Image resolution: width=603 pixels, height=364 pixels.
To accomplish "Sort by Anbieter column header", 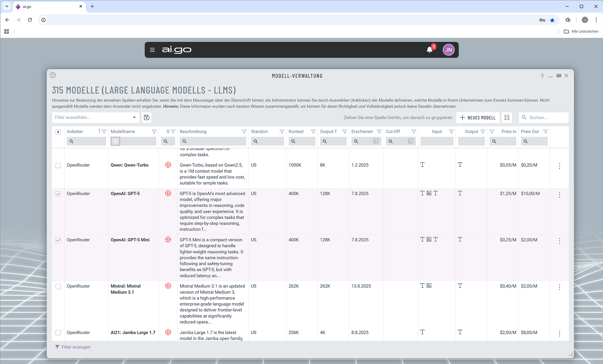I will point(75,131).
